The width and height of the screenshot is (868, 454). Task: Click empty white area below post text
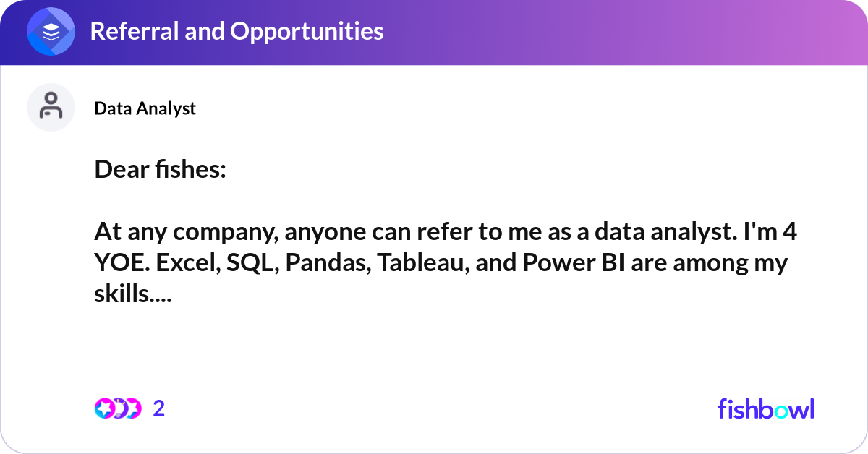click(434, 347)
